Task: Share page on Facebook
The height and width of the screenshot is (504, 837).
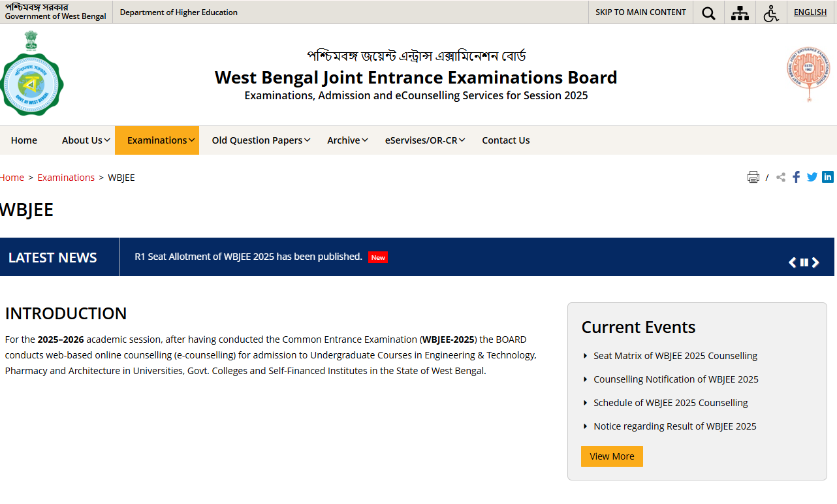Action: [797, 177]
